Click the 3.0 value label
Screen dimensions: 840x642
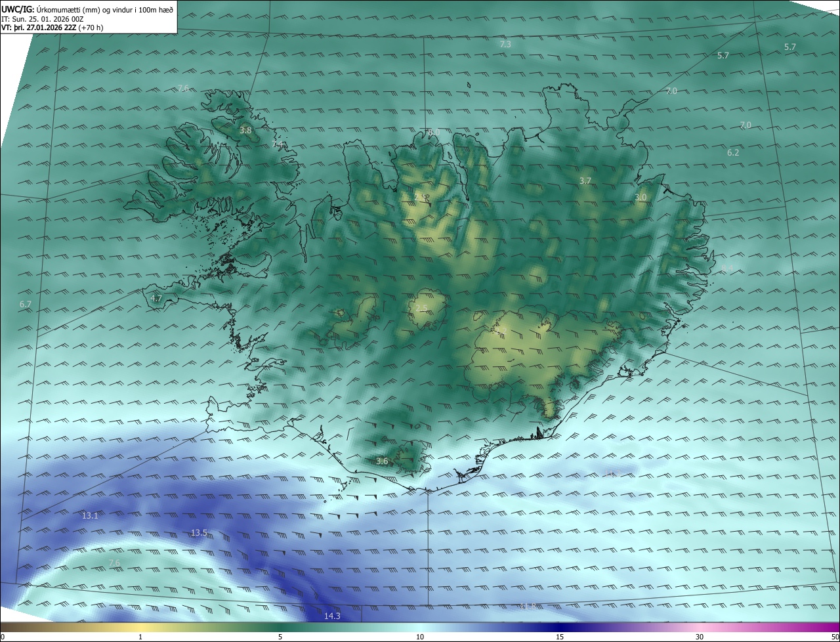click(x=640, y=197)
